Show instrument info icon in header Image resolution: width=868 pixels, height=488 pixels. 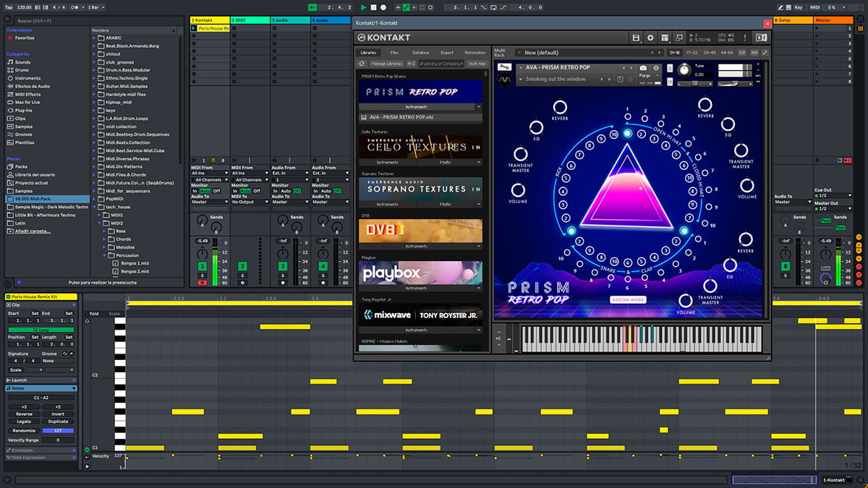tap(656, 68)
